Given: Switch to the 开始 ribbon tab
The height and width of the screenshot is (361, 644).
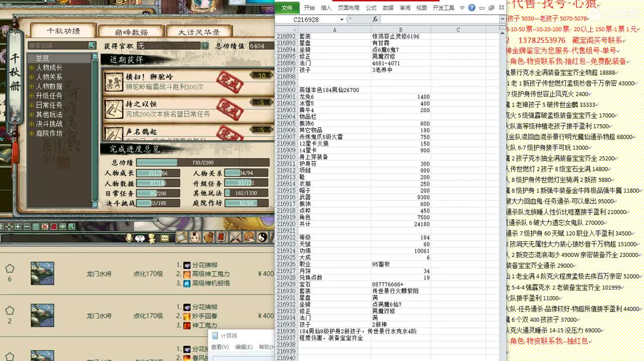Looking at the screenshot, I should 309,8.
